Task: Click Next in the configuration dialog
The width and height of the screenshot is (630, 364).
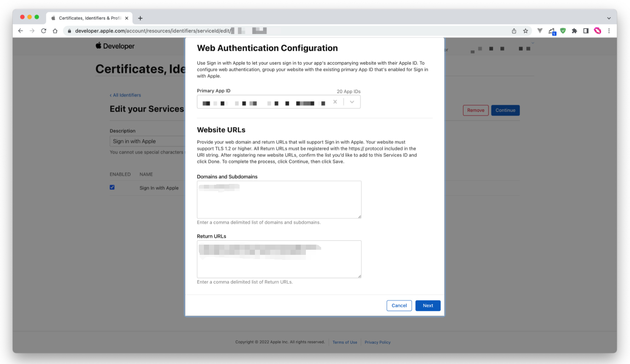Action: pyautogui.click(x=428, y=305)
